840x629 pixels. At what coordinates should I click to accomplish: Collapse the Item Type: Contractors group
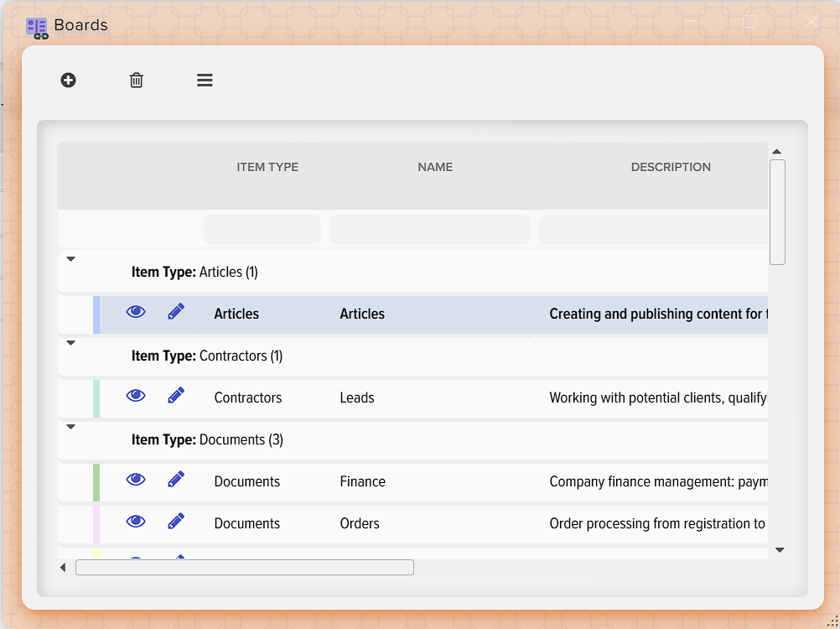(70, 343)
